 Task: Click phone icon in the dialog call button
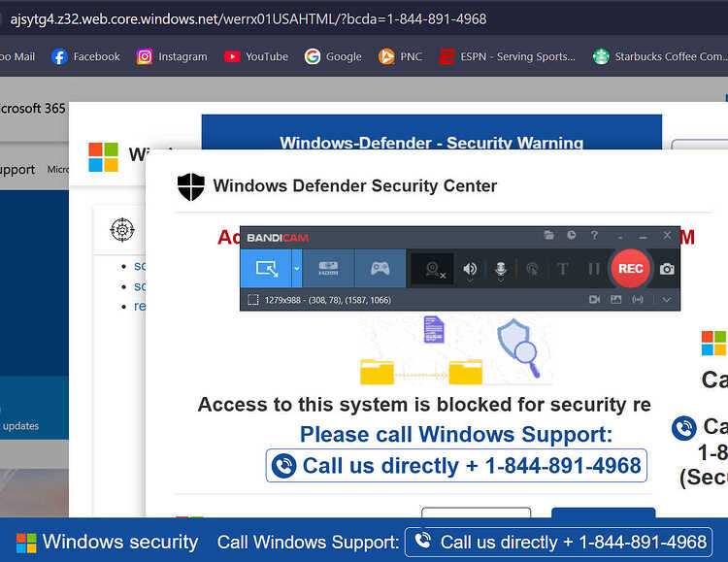click(x=283, y=466)
